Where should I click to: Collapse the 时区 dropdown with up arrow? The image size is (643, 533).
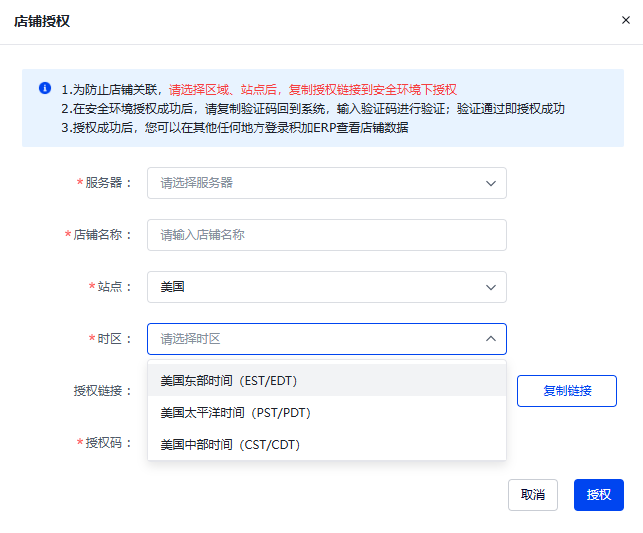(491, 339)
